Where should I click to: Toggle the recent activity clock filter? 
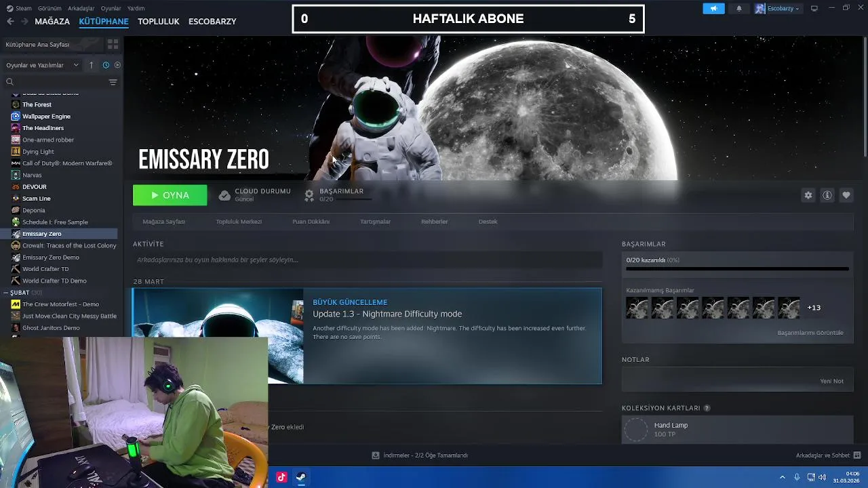pos(106,65)
